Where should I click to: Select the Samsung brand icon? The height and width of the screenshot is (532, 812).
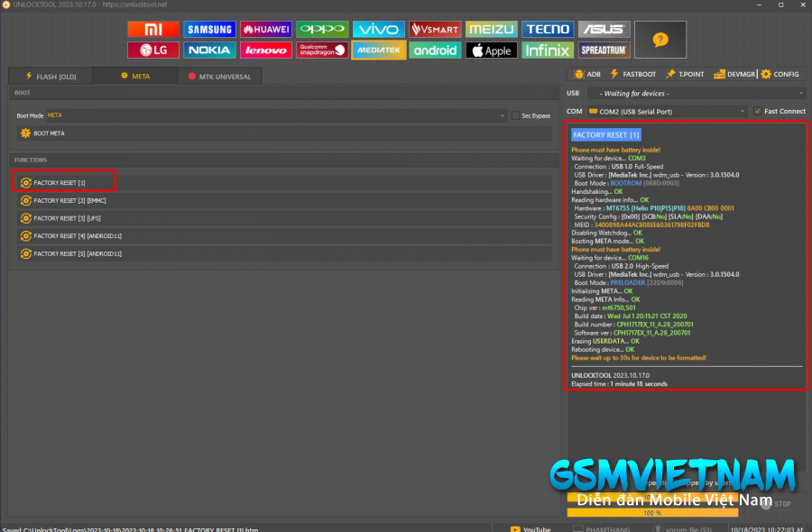209,30
